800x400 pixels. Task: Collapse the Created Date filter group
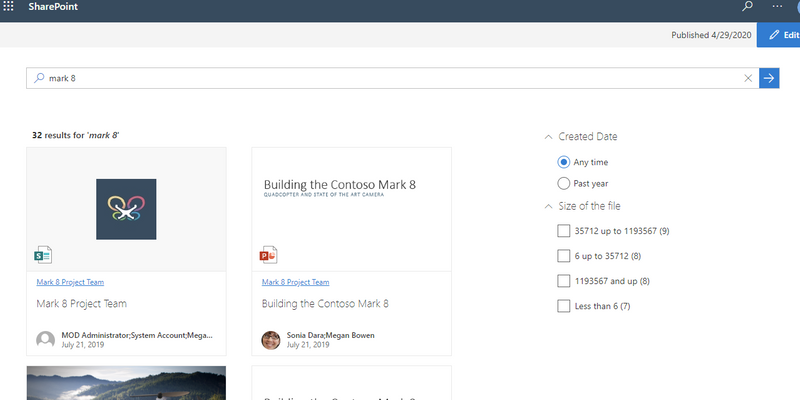(548, 137)
